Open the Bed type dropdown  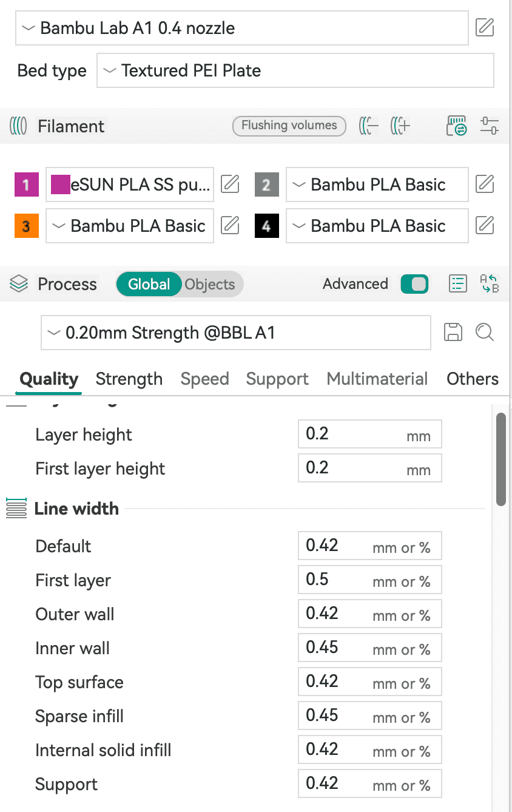(x=295, y=70)
